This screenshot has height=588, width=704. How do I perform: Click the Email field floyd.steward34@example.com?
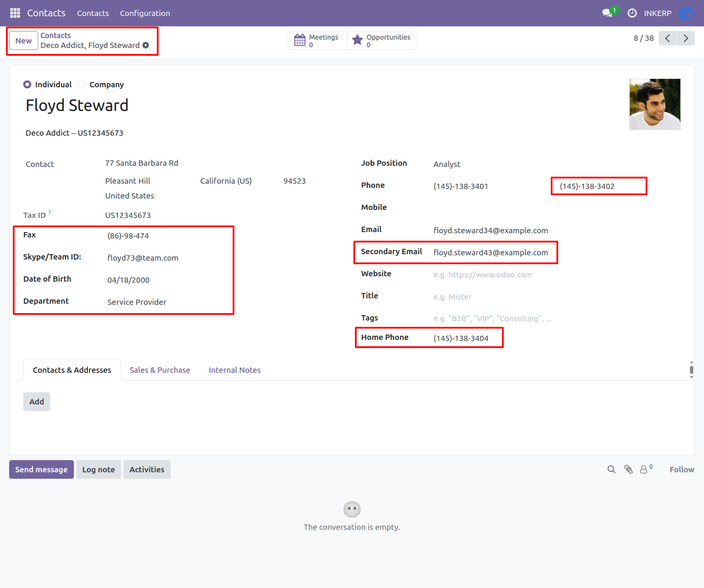(x=491, y=231)
